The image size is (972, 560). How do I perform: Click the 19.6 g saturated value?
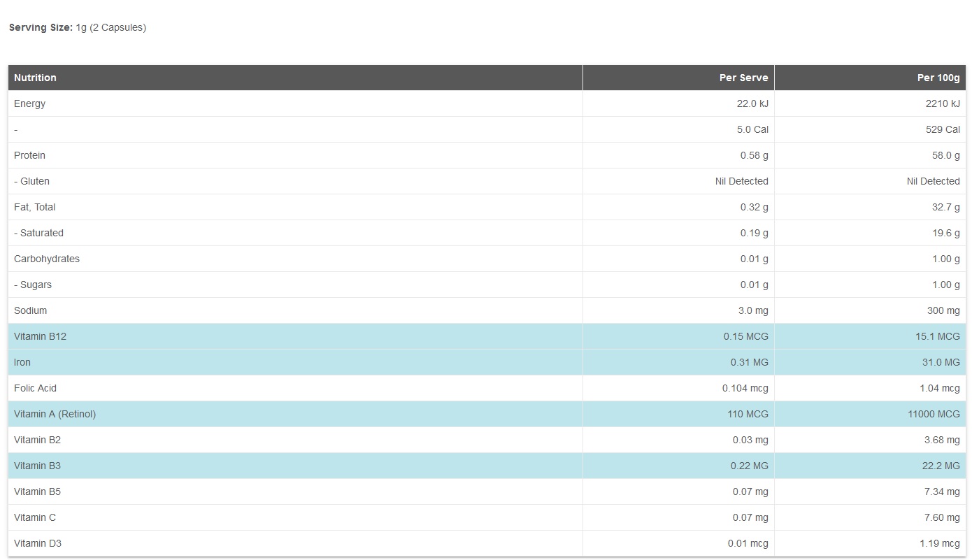click(x=946, y=233)
